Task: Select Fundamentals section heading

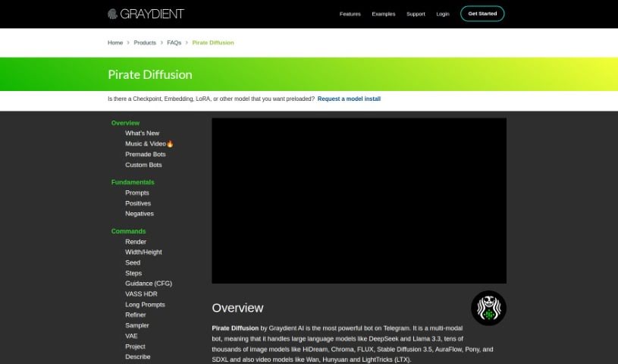Action: click(x=133, y=182)
